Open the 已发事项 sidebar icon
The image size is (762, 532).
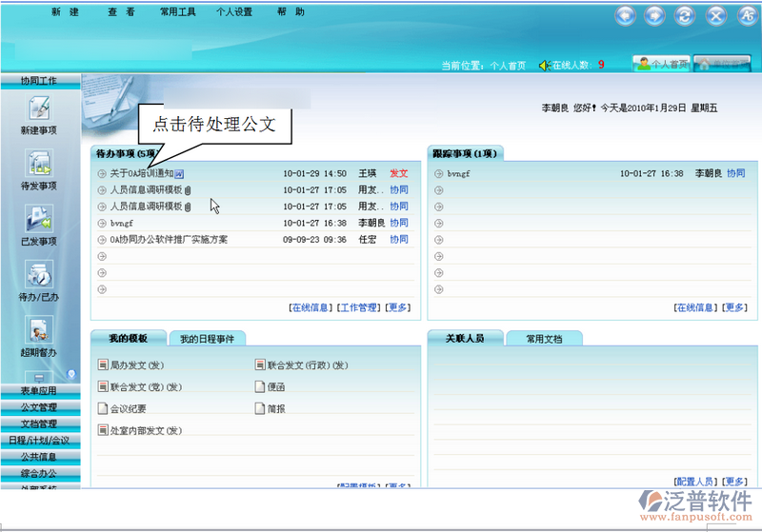tap(38, 220)
